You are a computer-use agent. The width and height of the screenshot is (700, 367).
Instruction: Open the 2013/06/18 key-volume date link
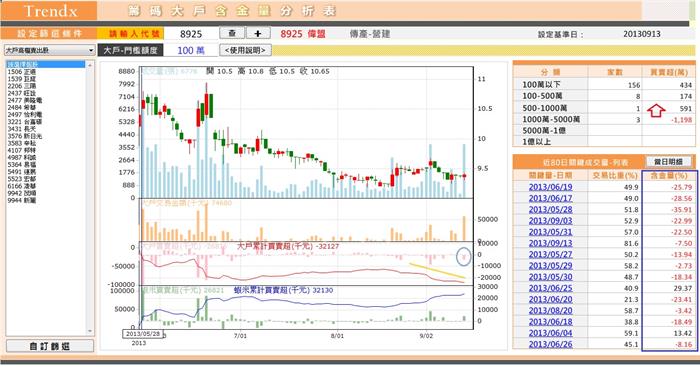(550, 322)
